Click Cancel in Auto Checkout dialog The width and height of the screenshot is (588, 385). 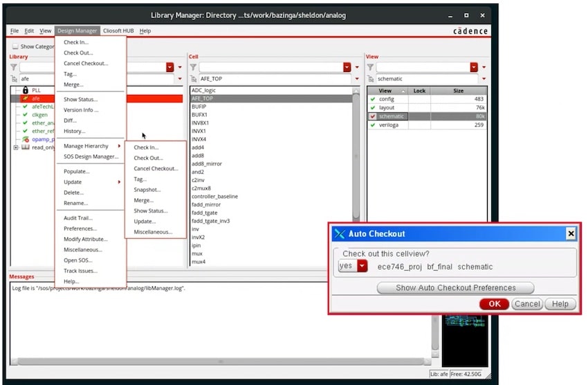527,303
